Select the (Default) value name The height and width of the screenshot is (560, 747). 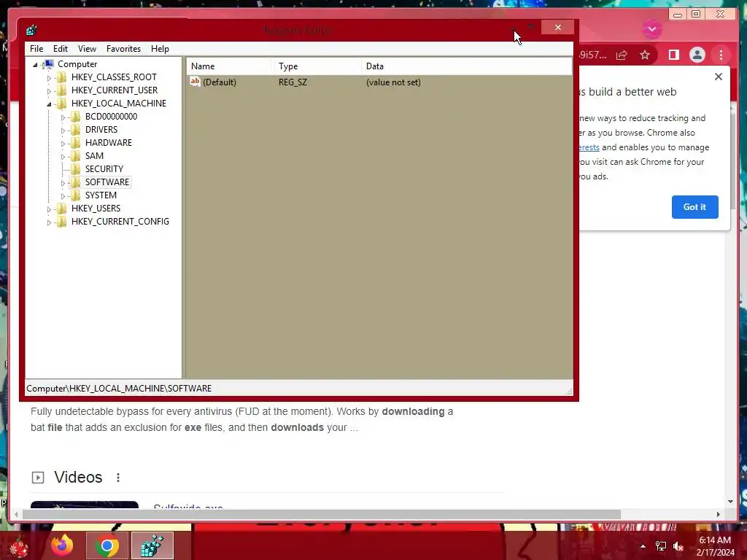point(219,82)
